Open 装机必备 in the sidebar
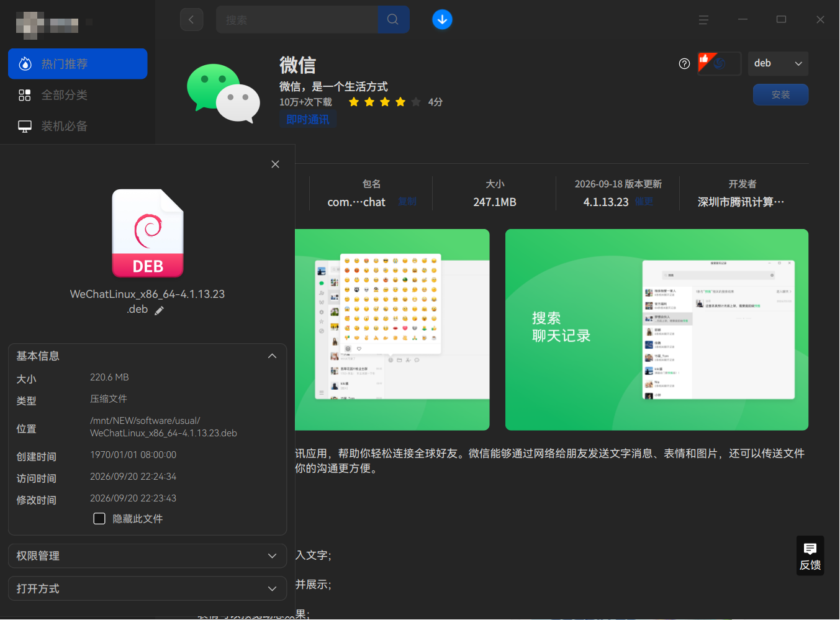840x620 pixels. click(x=78, y=126)
